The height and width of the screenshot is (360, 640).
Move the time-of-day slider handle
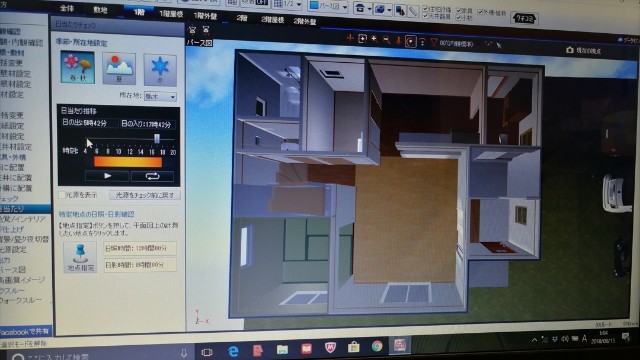point(157,139)
